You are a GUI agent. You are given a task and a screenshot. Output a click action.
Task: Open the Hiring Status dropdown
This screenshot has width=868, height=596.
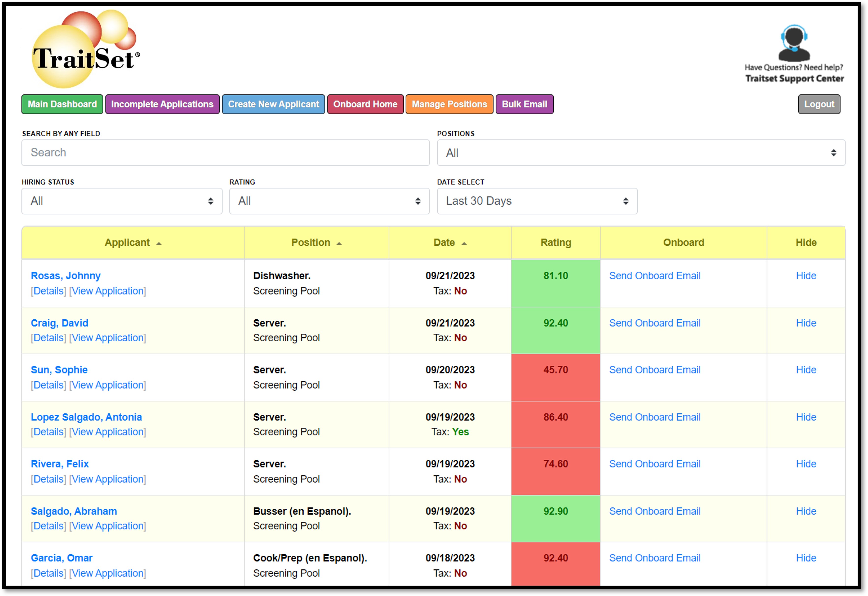click(x=122, y=201)
